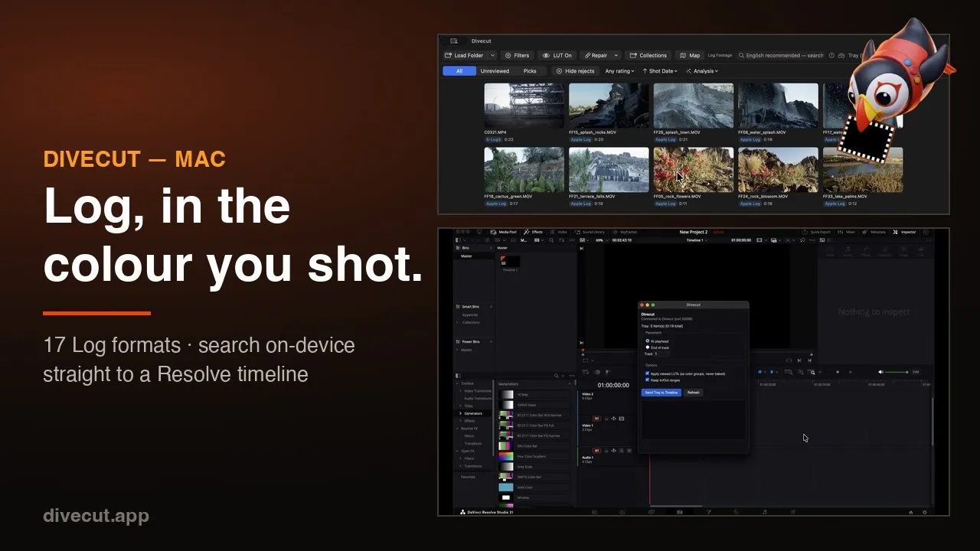Image resolution: width=980 pixels, height=551 pixels.
Task: Toggle Apply viewed LUTs checkbox
Action: (x=647, y=373)
